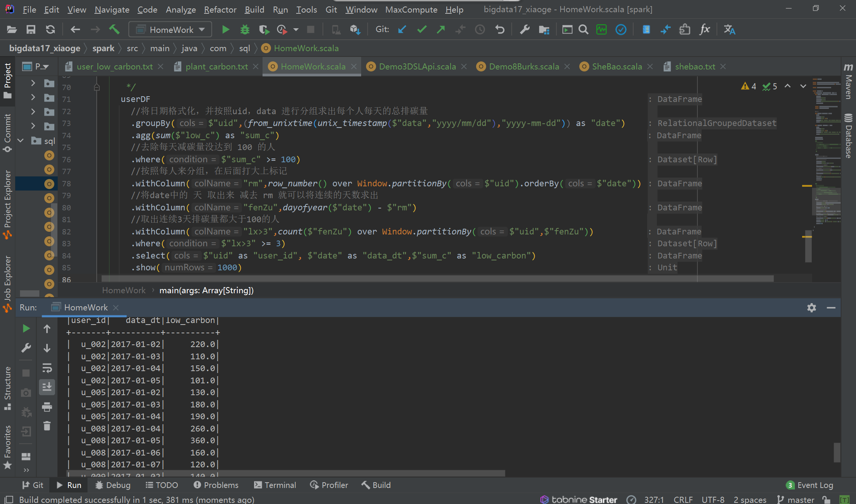Open the Terminal tool window
Image resolution: width=856 pixels, height=504 pixels.
275,485
